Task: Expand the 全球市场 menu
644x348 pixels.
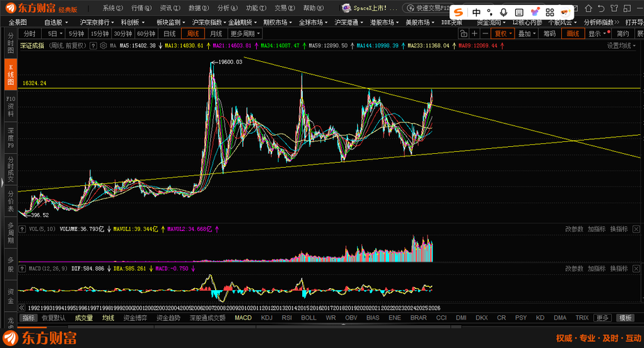Action: coord(313,22)
